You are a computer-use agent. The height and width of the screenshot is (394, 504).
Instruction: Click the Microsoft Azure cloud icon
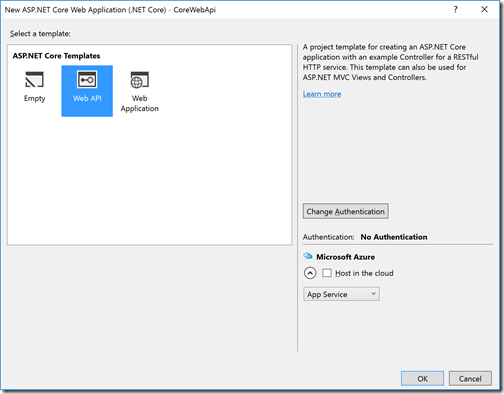(308, 256)
